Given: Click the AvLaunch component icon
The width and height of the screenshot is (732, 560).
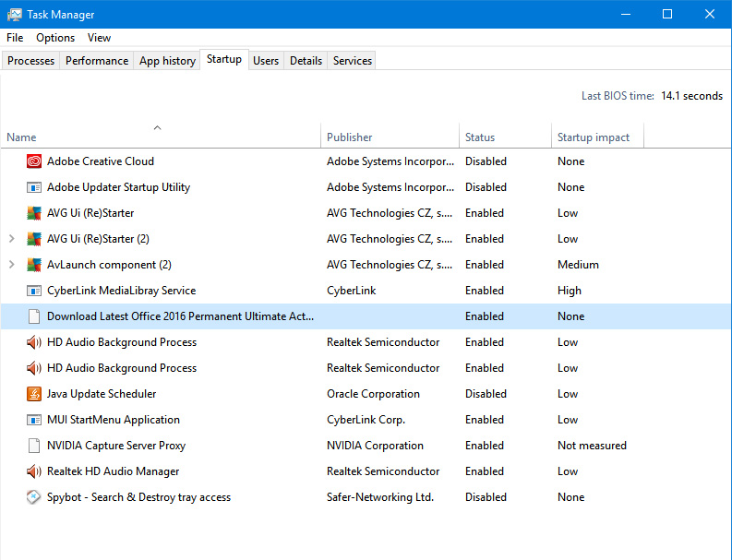Looking at the screenshot, I should pos(34,265).
